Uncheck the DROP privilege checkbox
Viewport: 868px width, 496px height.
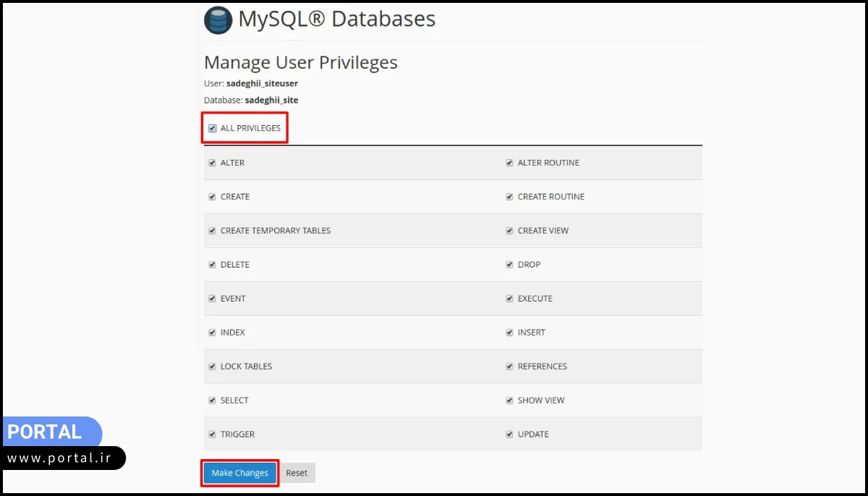510,265
